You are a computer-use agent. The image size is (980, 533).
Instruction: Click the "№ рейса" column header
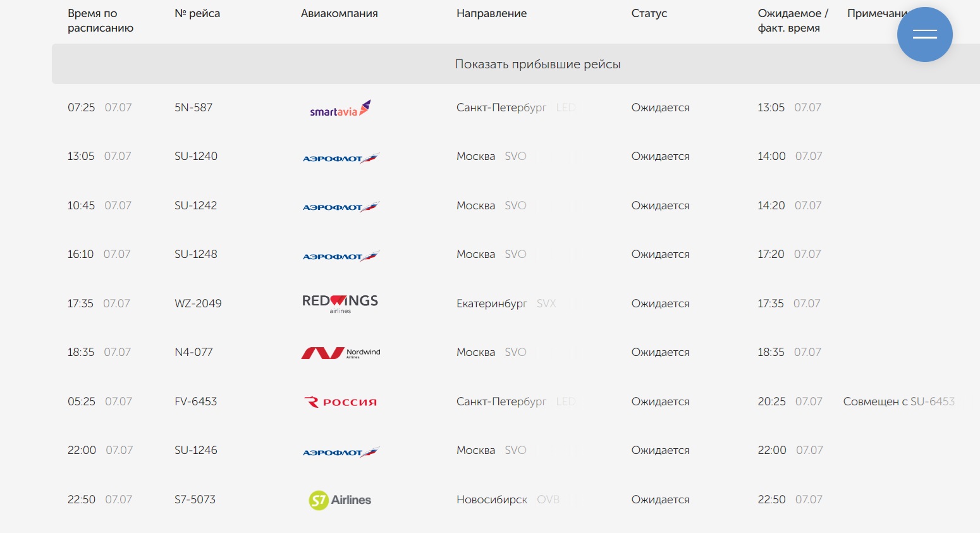pyautogui.click(x=197, y=13)
